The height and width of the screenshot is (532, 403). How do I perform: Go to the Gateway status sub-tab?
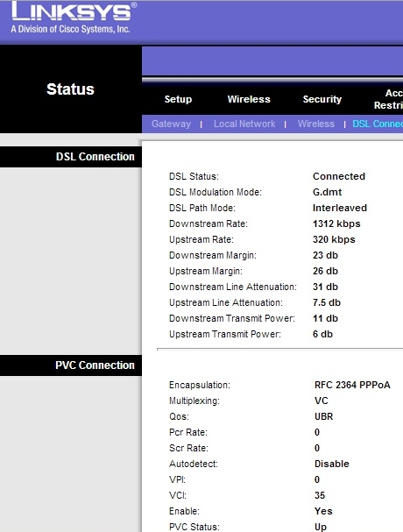point(171,124)
